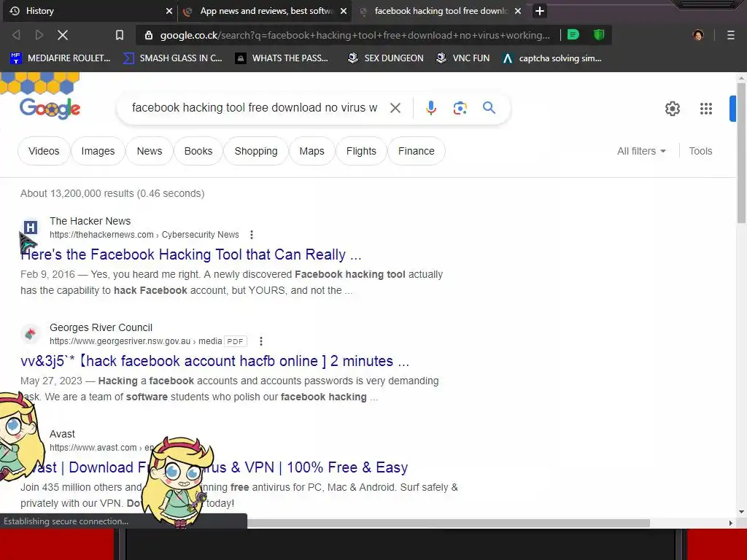This screenshot has width=747, height=560.
Task: Click the forward navigation arrow
Action: click(39, 35)
